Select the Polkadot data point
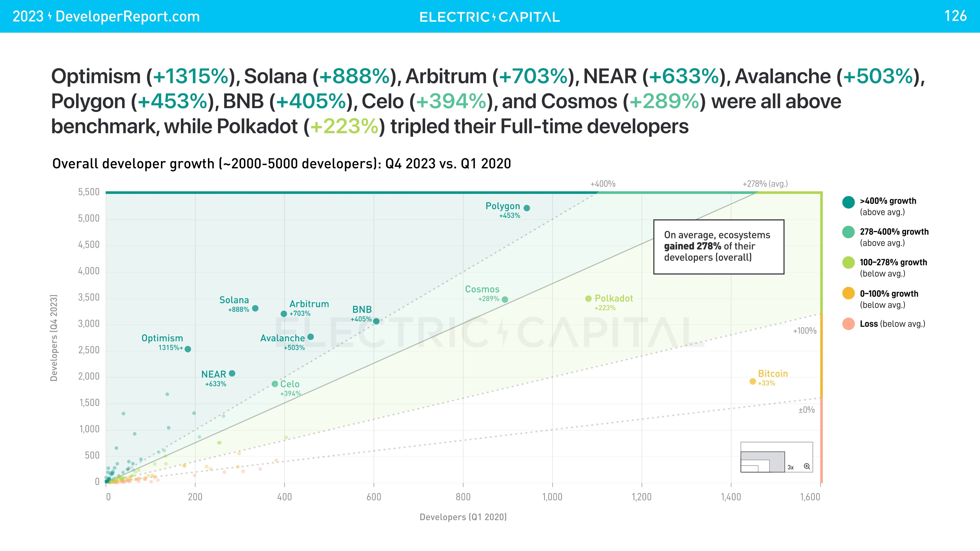 [588, 298]
